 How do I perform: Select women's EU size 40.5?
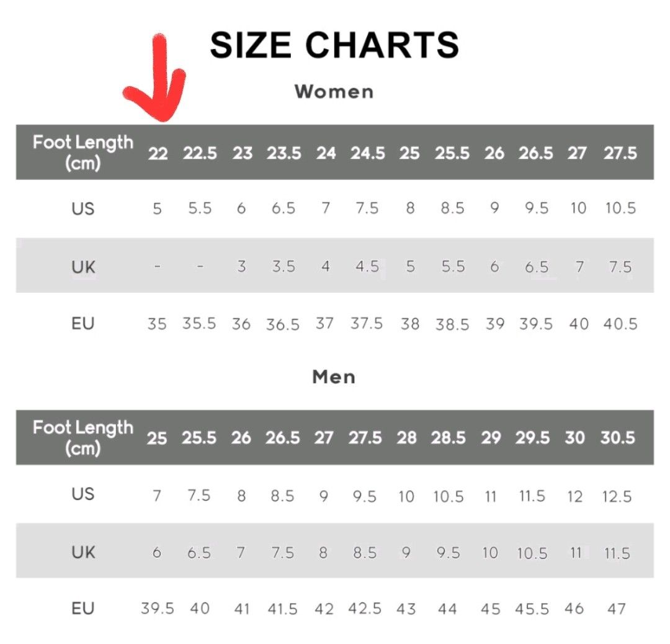(x=620, y=324)
